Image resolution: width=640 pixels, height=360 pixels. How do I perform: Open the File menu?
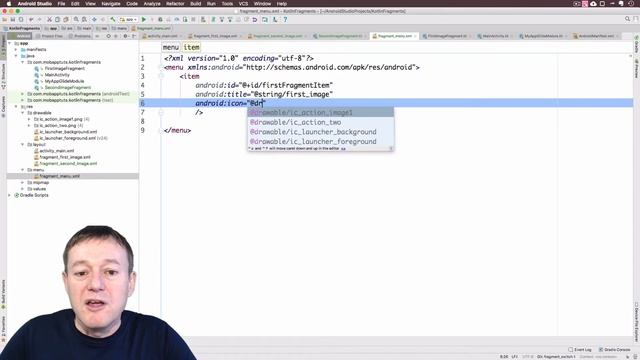pos(61,4)
